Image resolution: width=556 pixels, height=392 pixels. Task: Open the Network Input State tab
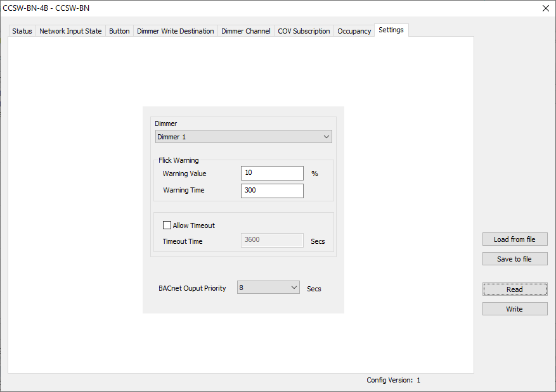70,31
